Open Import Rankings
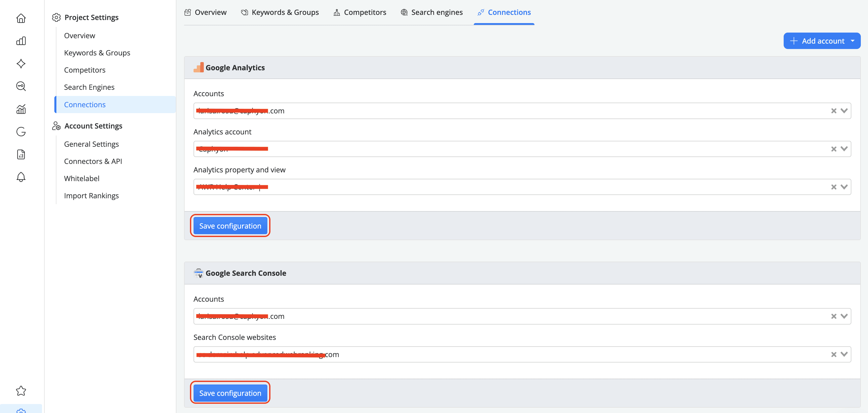868x413 pixels. 91,195
